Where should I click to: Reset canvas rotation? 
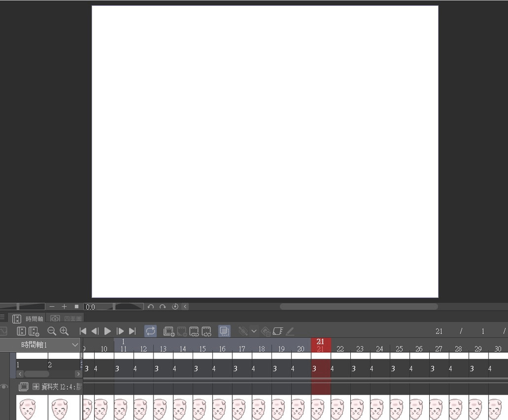pyautogui.click(x=175, y=306)
